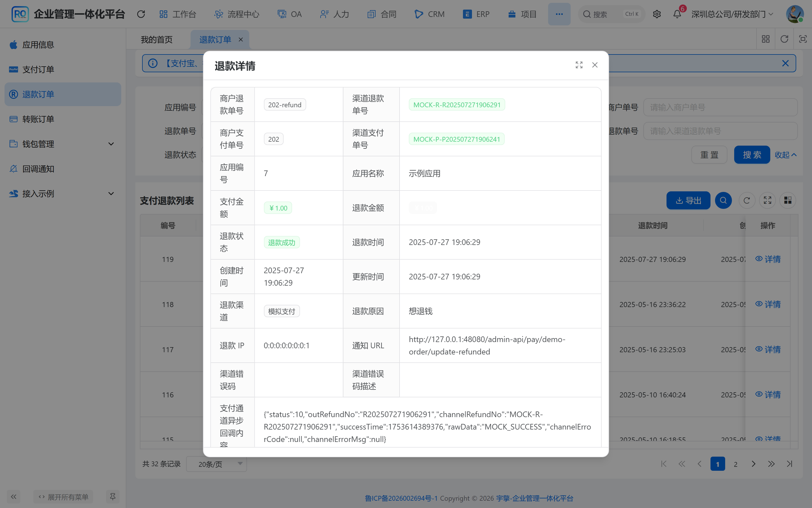This screenshot has height=508, width=812.
Task: Open the 宇擎-企业管理一体化平台 footer link
Action: pos(535,498)
